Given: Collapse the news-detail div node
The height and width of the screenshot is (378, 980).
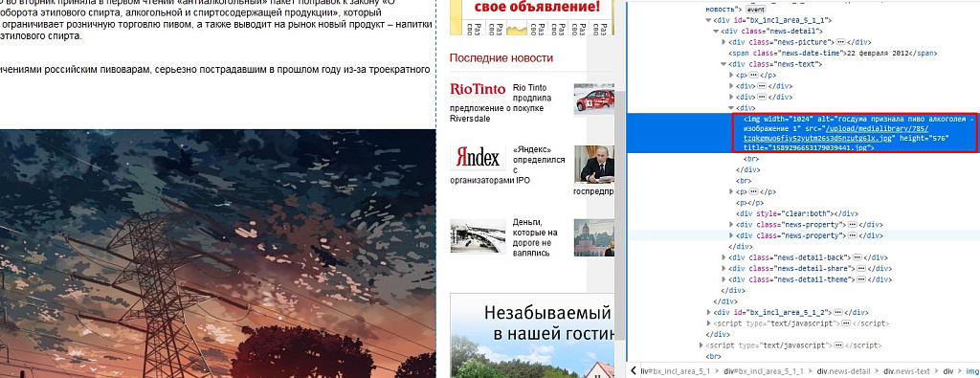Looking at the screenshot, I should (x=716, y=31).
